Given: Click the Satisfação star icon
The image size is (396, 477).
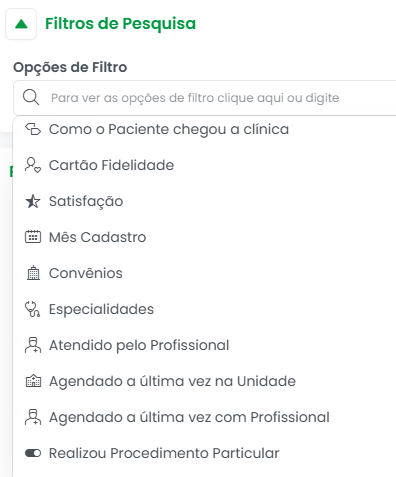Looking at the screenshot, I should coord(33,201).
